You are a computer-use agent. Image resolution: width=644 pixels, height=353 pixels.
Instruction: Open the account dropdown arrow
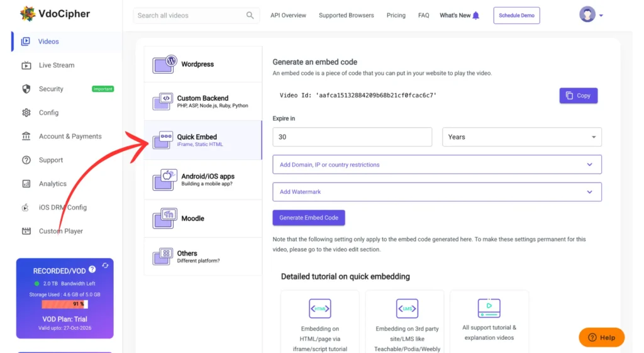pos(601,16)
